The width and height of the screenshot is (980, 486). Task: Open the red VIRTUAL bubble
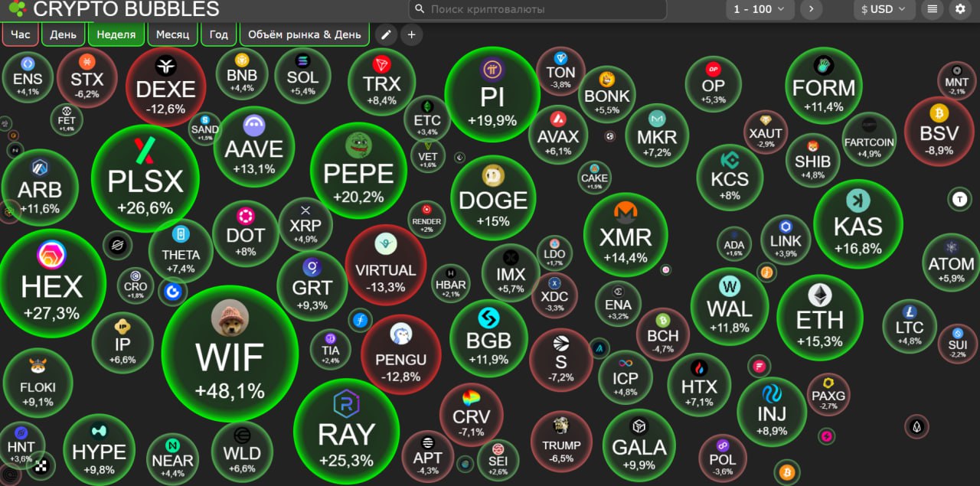click(x=386, y=264)
